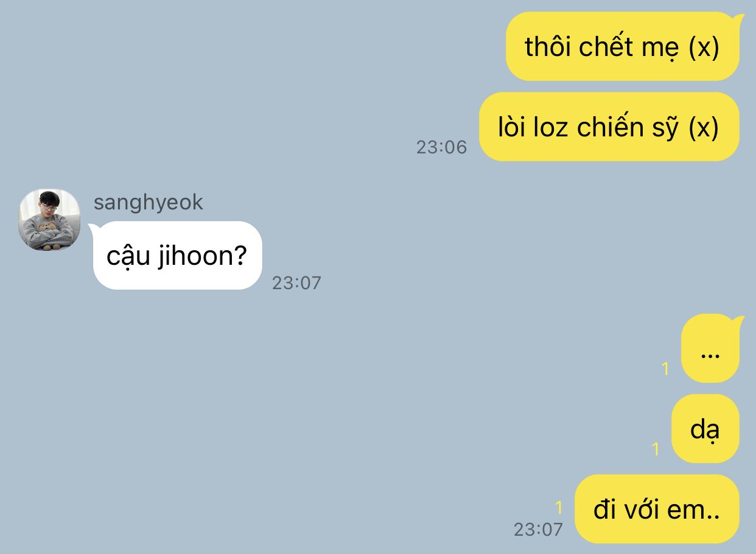Click the unread count beside "..." message
Image resolution: width=756 pixels, height=554 pixels.
(665, 368)
